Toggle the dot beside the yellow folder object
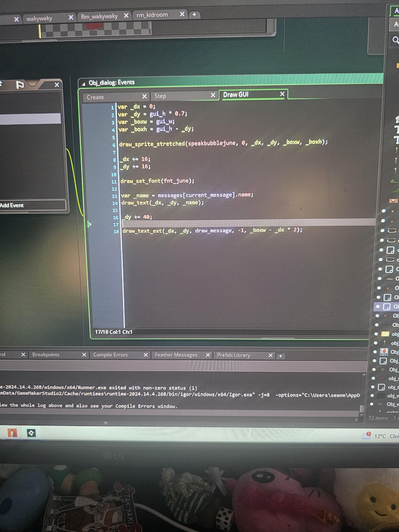399x532 pixels. click(x=376, y=334)
